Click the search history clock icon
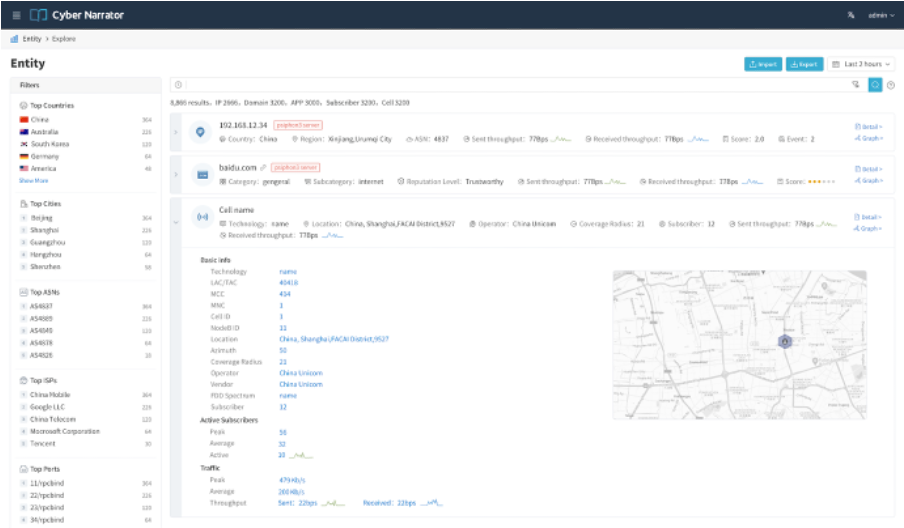 pyautogui.click(x=178, y=85)
